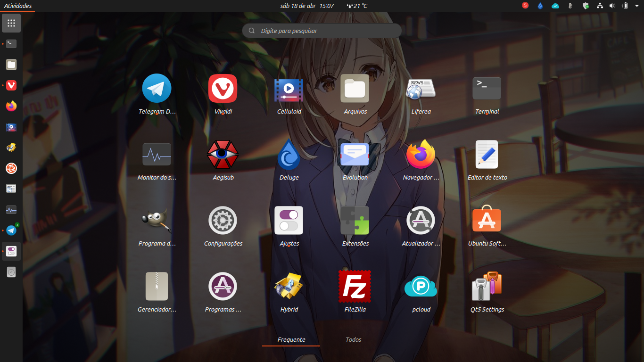The width and height of the screenshot is (644, 362).
Task: Open Vivaldi browser from the app grid
Action: click(223, 89)
